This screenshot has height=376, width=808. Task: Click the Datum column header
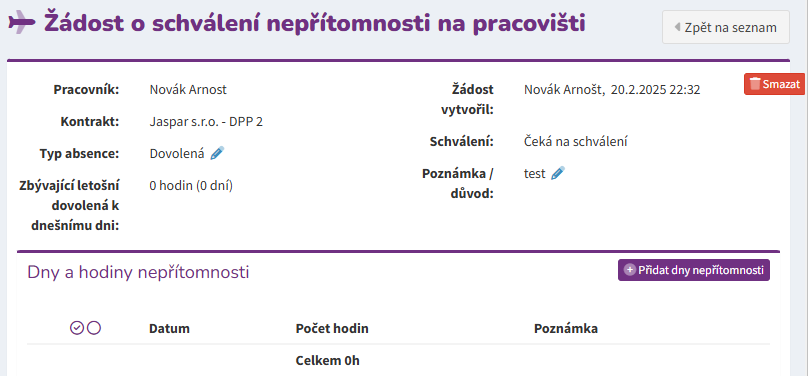[169, 329]
